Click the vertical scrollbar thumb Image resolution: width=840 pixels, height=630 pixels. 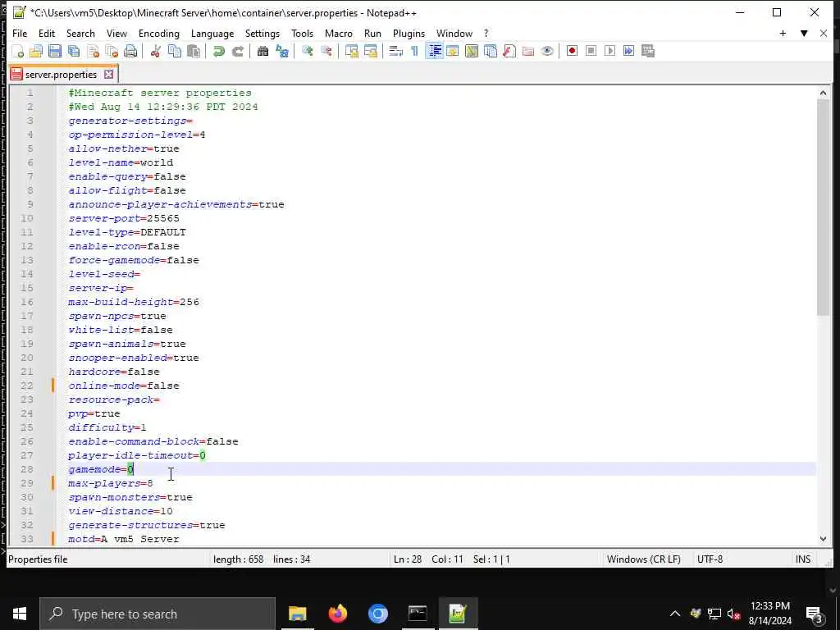pyautogui.click(x=823, y=208)
